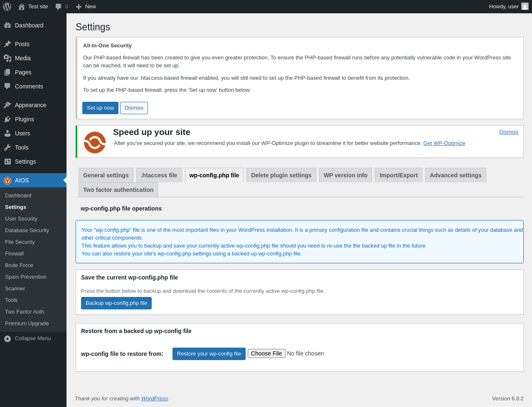532x407 pixels.
Task: Open the Test site home icon
Action: (x=22, y=7)
